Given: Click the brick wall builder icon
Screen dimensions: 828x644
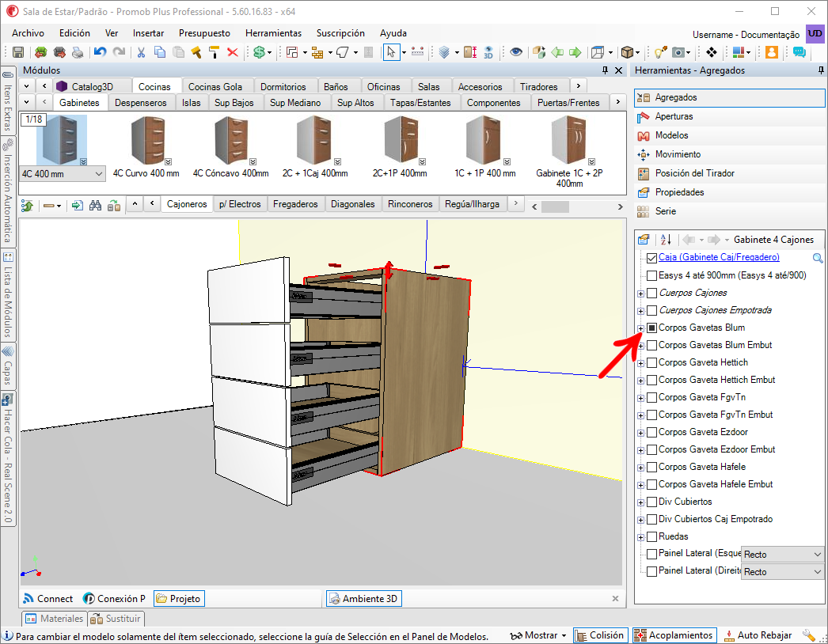Looking at the screenshot, I should (317, 52).
